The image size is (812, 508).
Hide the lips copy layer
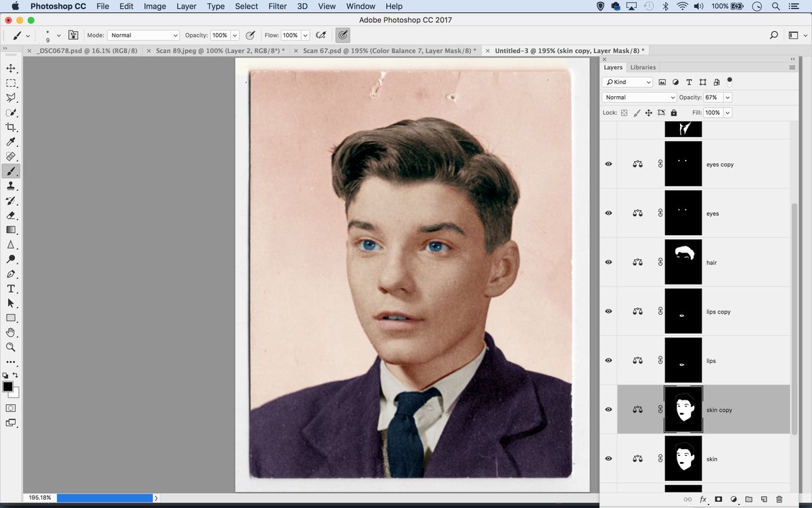[608, 312]
